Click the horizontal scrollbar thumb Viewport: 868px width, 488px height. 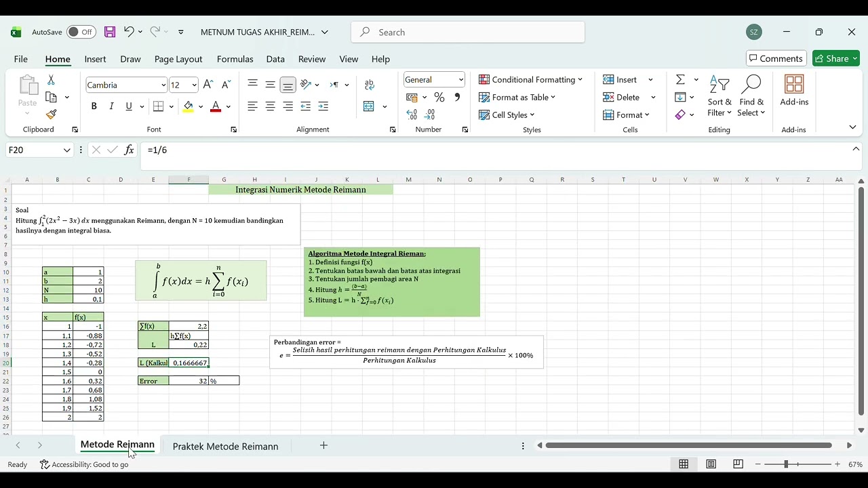688,445
